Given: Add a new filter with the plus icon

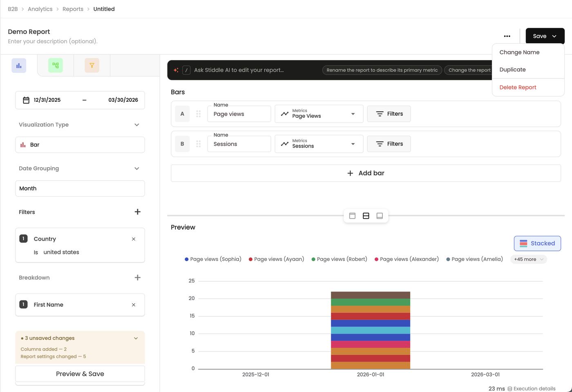Looking at the screenshot, I should pos(138,212).
